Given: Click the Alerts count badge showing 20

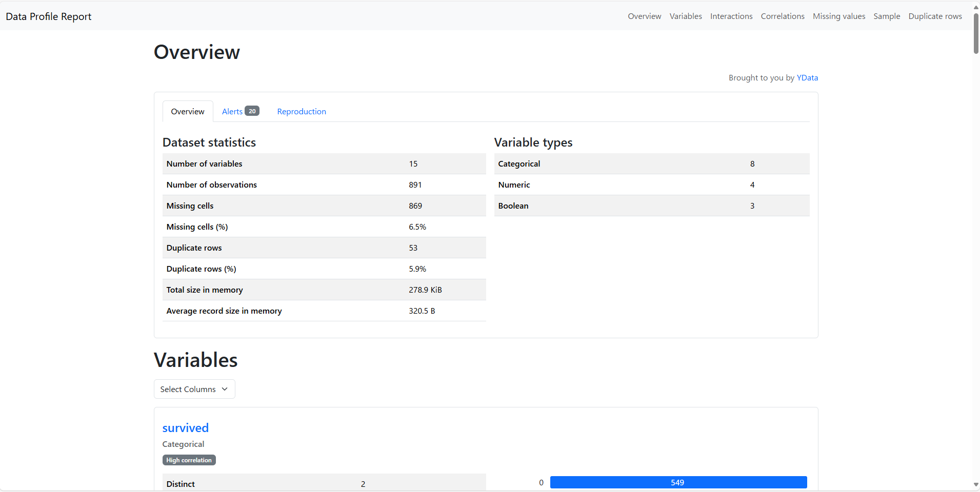Looking at the screenshot, I should tap(252, 111).
